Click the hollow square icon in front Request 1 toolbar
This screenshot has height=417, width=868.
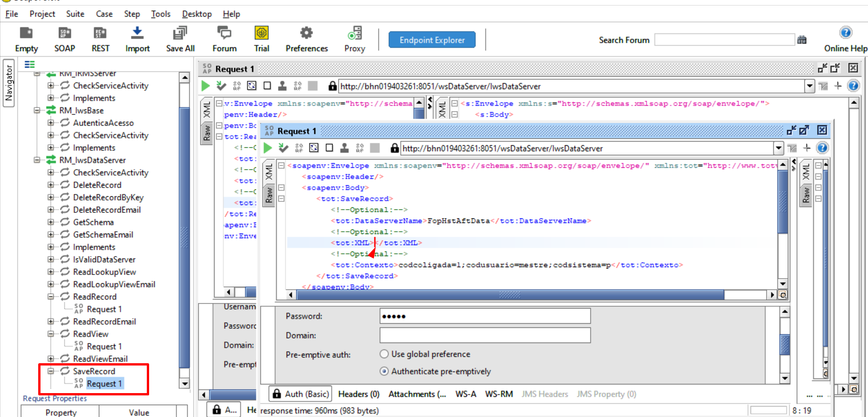[329, 148]
